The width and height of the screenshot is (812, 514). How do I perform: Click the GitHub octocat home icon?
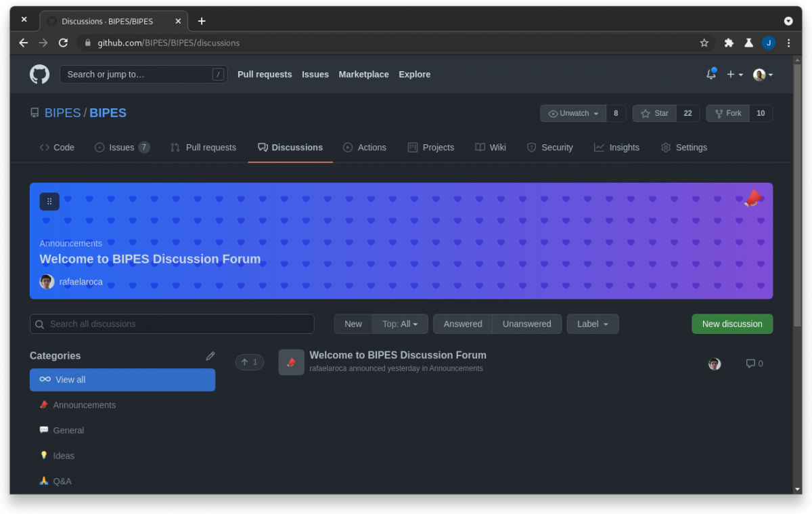point(39,74)
